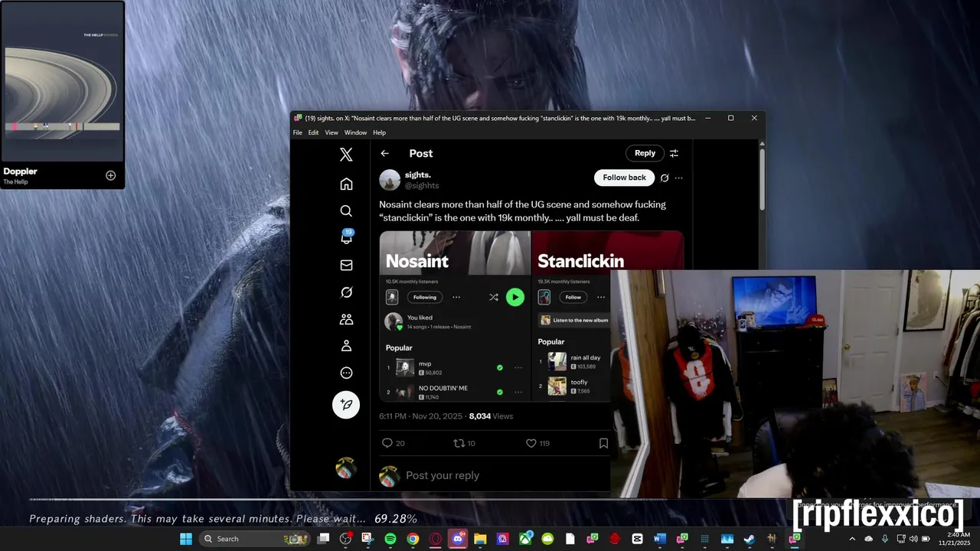Open Microsoft Word from the taskbar
980x551 pixels.
point(658,539)
